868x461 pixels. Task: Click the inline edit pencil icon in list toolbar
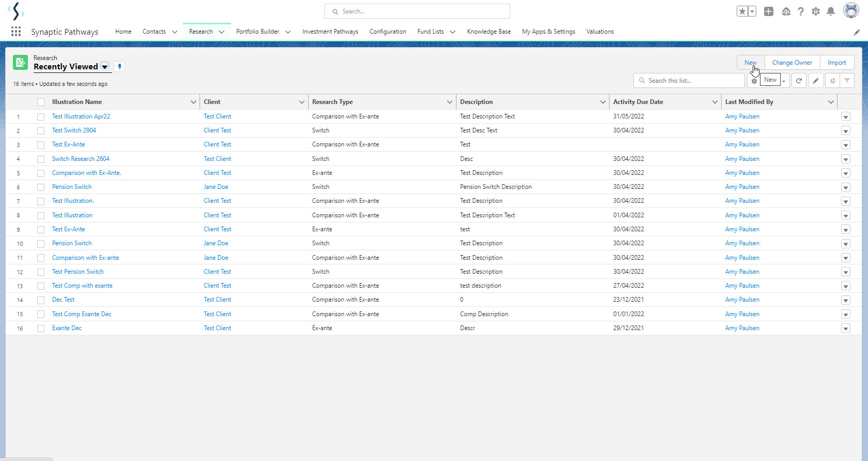[x=816, y=81]
